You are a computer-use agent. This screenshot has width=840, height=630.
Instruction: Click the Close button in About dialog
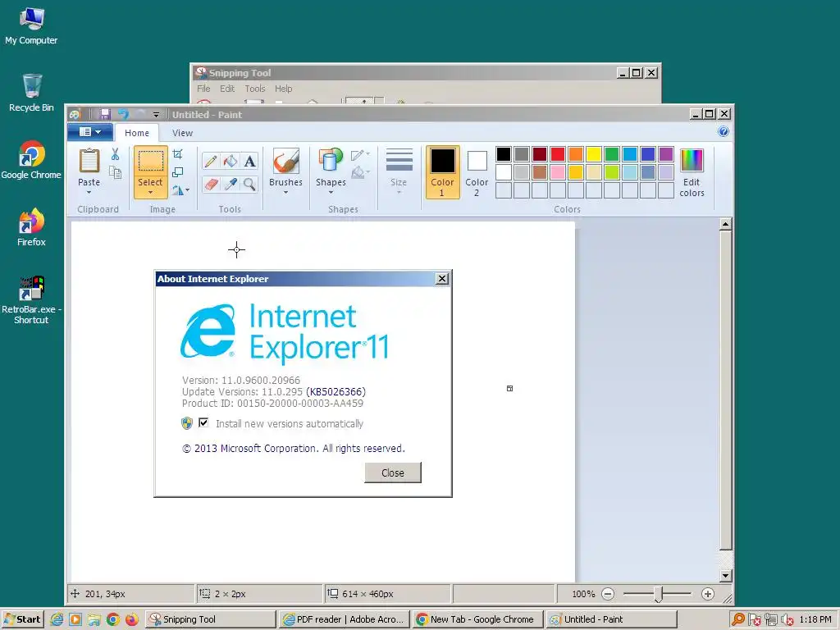[393, 472]
